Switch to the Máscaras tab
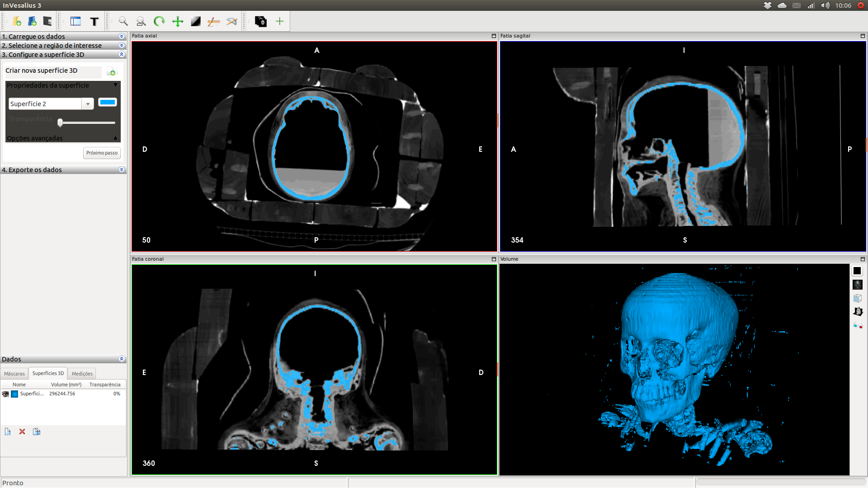 [x=14, y=374]
